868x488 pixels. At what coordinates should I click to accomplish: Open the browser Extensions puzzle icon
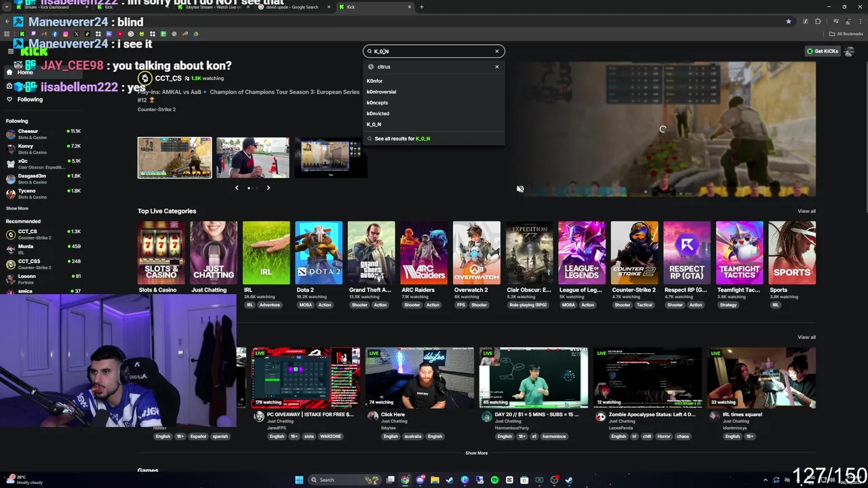(818, 22)
